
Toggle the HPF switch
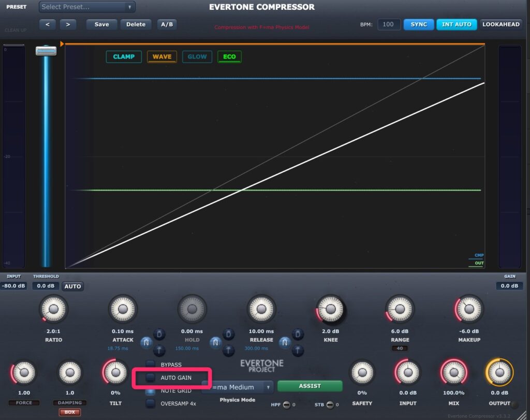tap(287, 404)
